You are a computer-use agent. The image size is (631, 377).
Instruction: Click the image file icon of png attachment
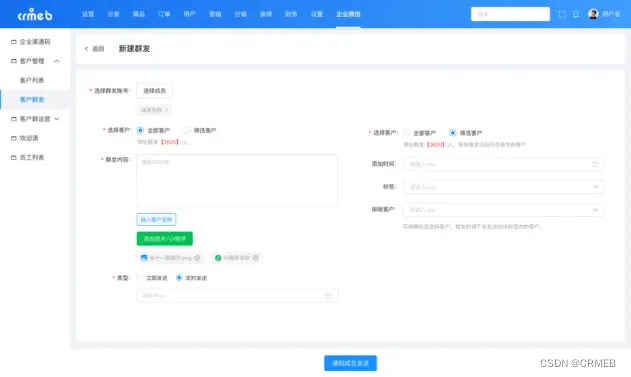(x=144, y=258)
